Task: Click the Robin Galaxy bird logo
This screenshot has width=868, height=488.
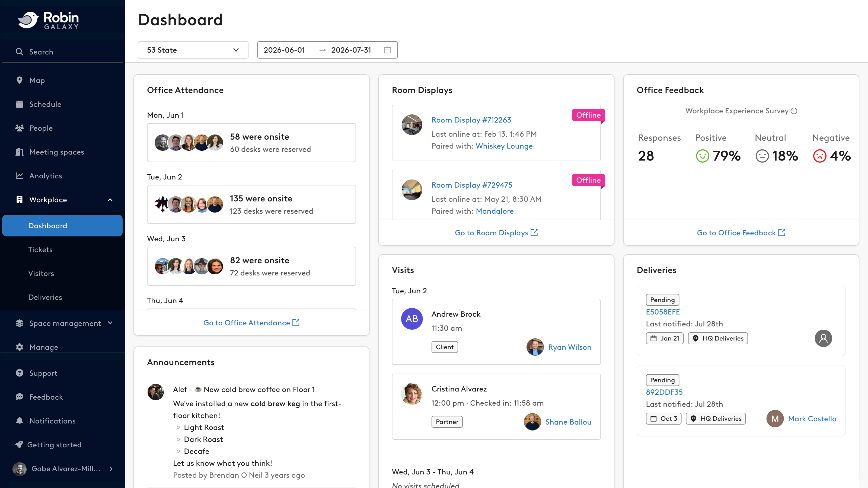Action: 28,20
